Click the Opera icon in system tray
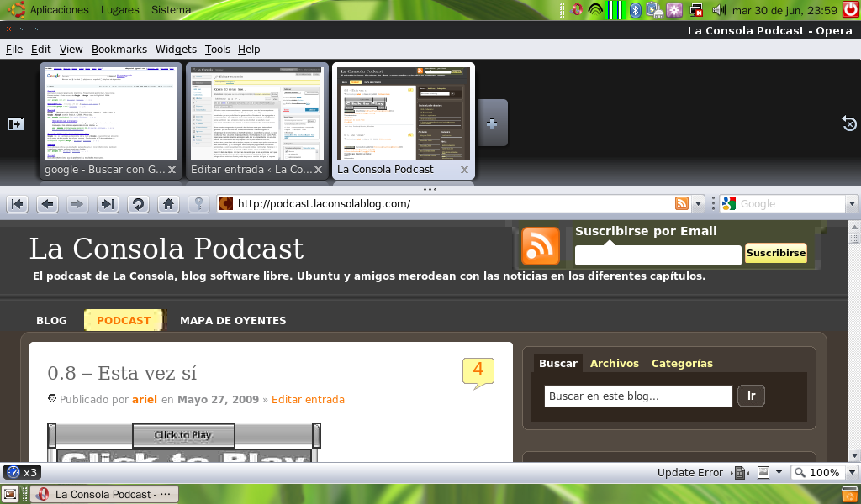Image resolution: width=861 pixels, height=504 pixels. pyautogui.click(x=577, y=9)
